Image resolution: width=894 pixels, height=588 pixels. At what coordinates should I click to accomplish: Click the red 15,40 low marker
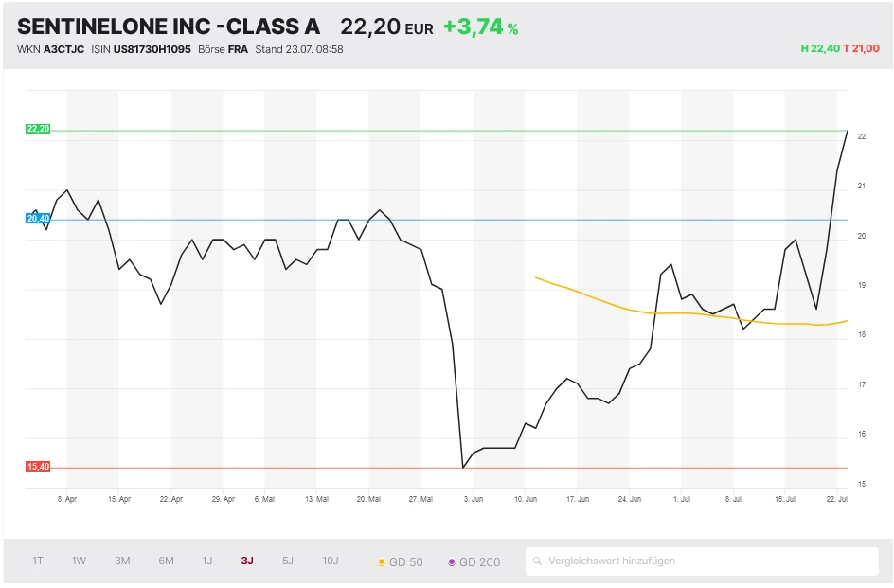pyautogui.click(x=38, y=467)
